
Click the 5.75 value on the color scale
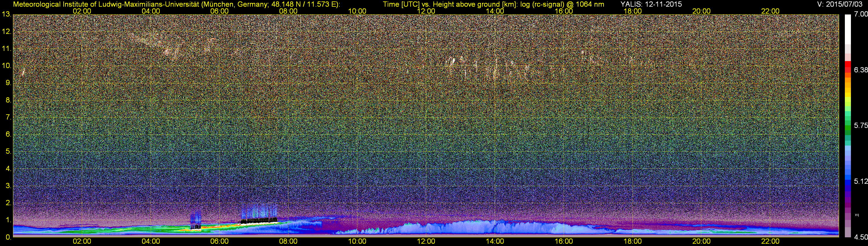click(x=861, y=125)
